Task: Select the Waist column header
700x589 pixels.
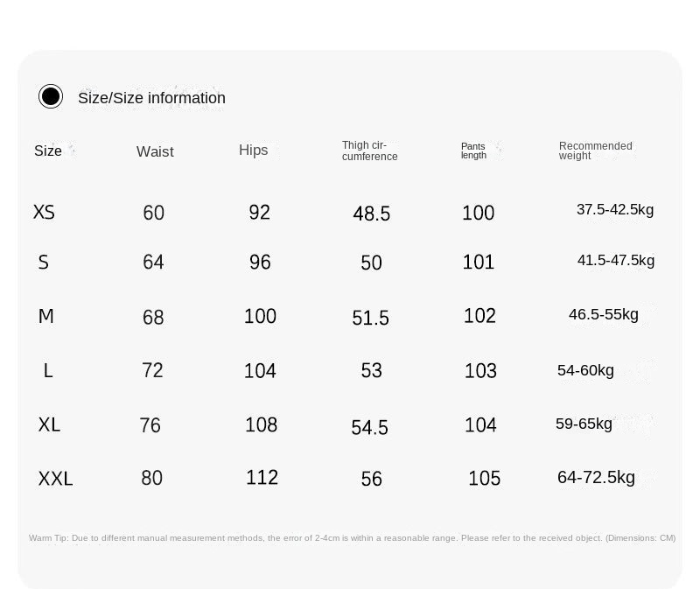Action: (155, 151)
